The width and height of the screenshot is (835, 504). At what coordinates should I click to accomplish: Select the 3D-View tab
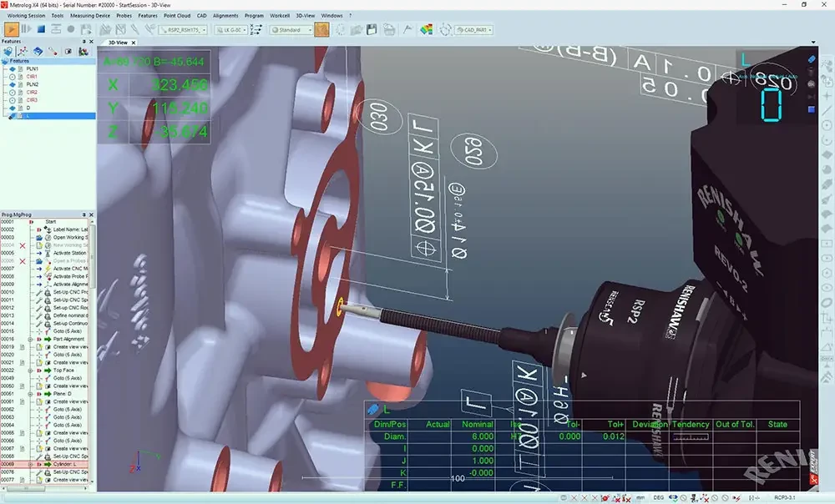coord(118,43)
